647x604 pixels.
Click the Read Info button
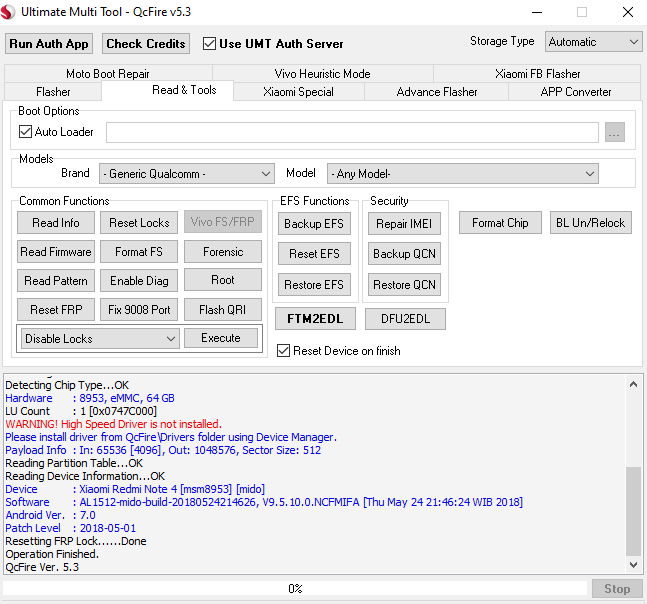56,223
